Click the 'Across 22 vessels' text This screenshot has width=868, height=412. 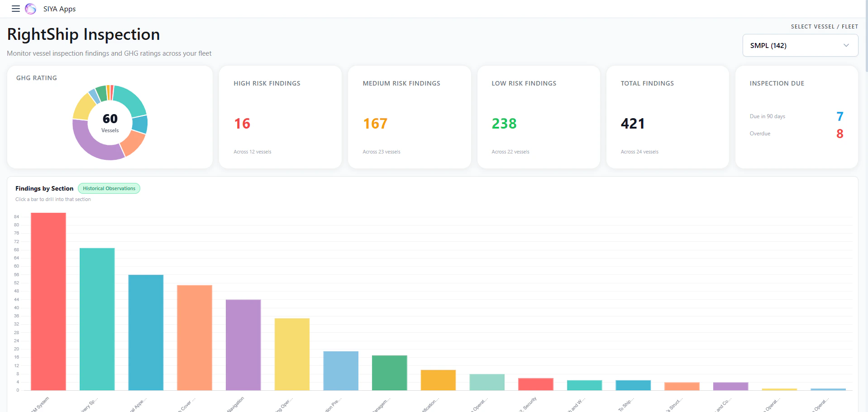(x=510, y=152)
